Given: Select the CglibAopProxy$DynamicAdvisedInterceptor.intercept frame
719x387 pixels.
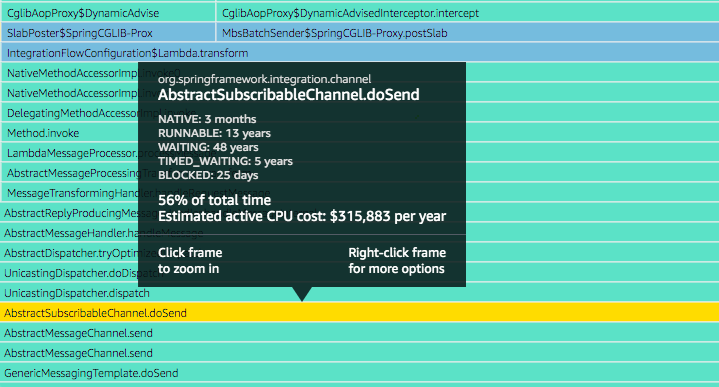Looking at the screenshot, I should tap(467, 13).
